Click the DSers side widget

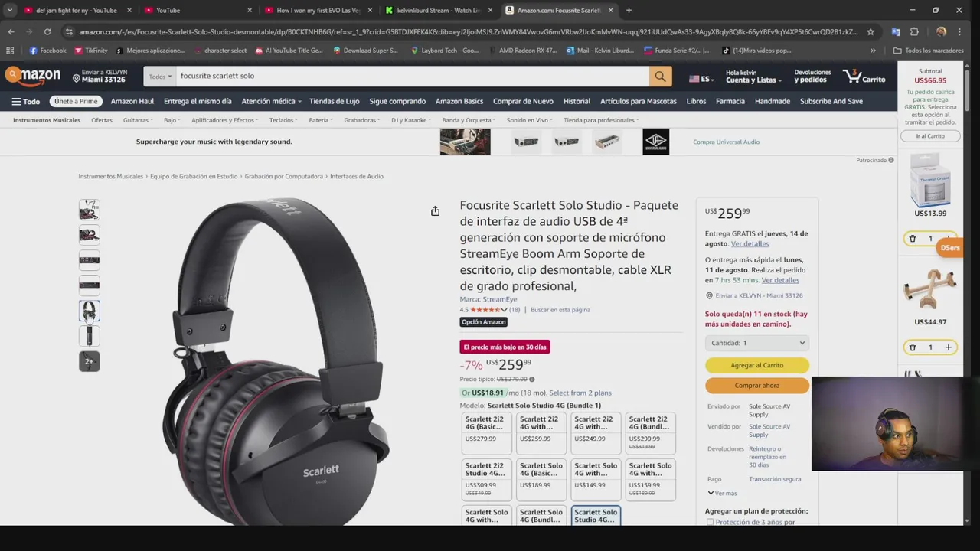pos(950,248)
